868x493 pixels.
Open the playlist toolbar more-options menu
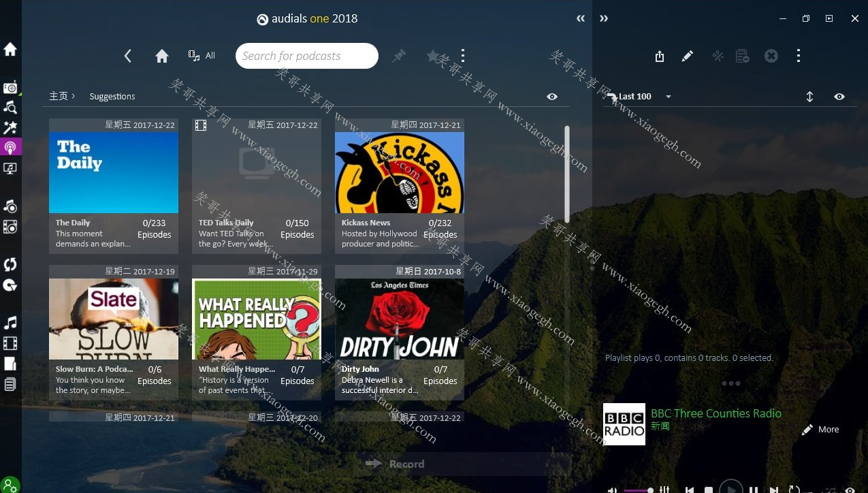tap(799, 56)
